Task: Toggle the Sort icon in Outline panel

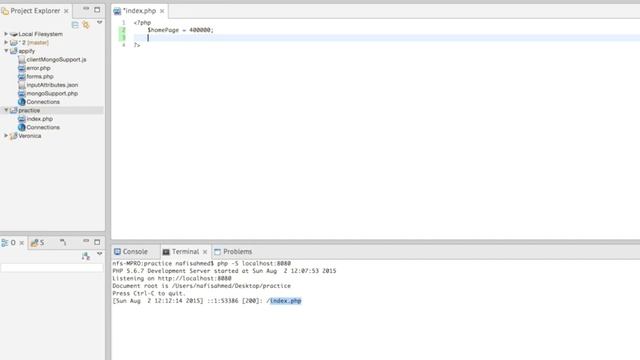Action: 86,256
